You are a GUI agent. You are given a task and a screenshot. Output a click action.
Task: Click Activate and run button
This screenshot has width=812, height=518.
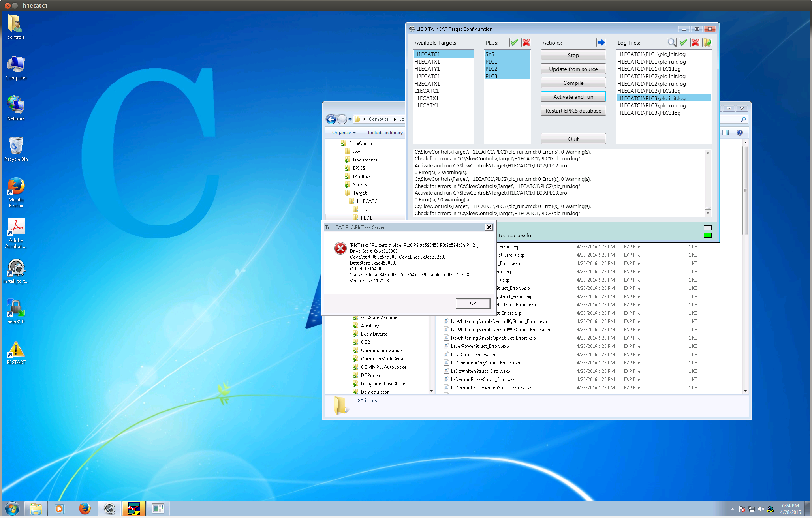[573, 97]
